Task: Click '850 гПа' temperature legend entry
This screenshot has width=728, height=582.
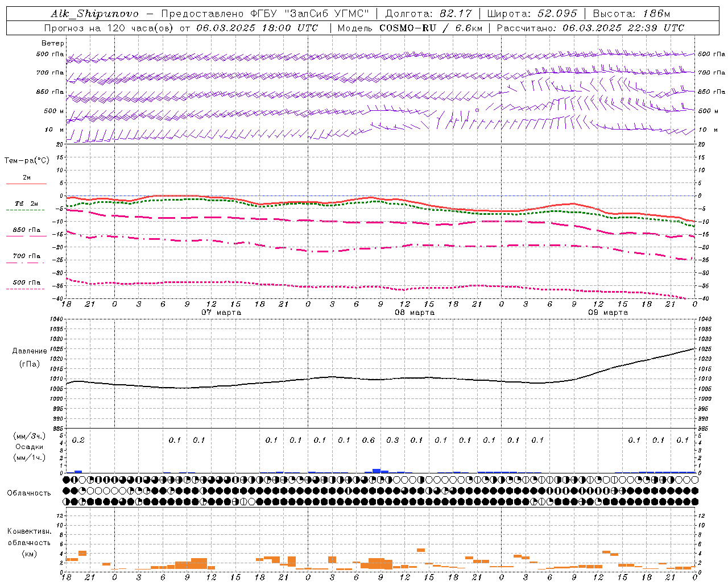Action: [26, 230]
